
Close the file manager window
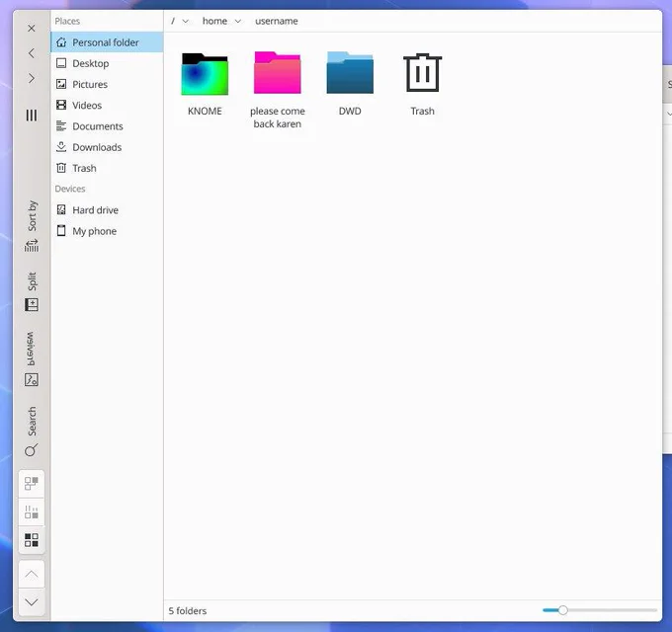tap(32, 29)
